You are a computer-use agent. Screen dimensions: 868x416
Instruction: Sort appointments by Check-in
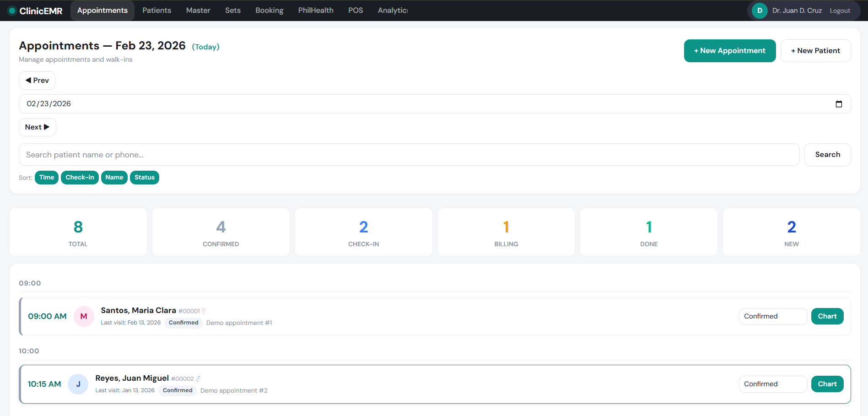(80, 178)
